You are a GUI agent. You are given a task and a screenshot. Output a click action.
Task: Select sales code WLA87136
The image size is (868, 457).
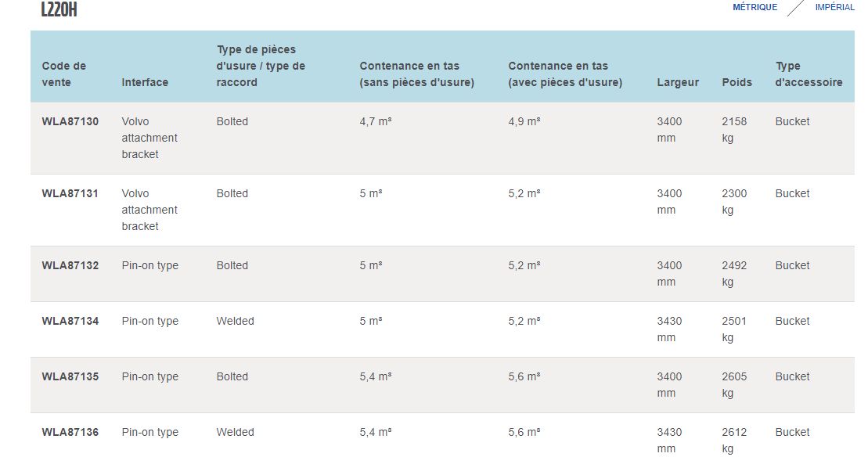[70, 432]
